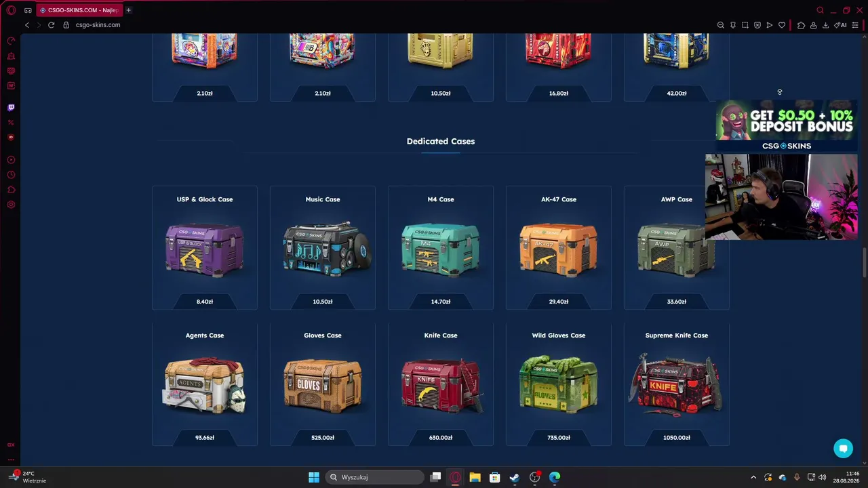Select the Gloves Case

click(x=323, y=384)
